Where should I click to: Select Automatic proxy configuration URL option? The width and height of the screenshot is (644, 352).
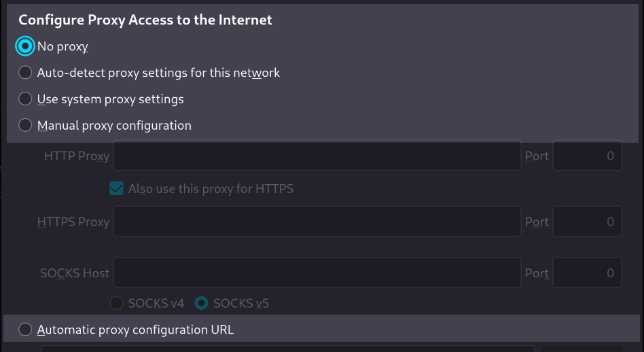click(x=25, y=330)
